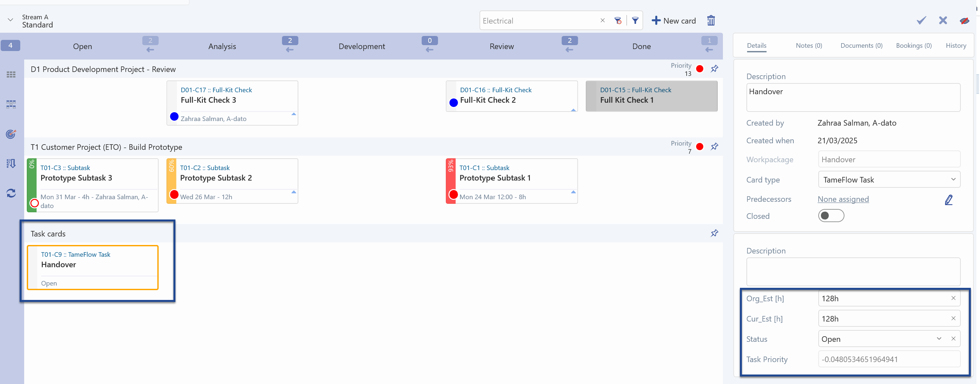Screen dimensions: 980x384
Task: Click the clear-filter funnel icon
Action: click(x=618, y=21)
